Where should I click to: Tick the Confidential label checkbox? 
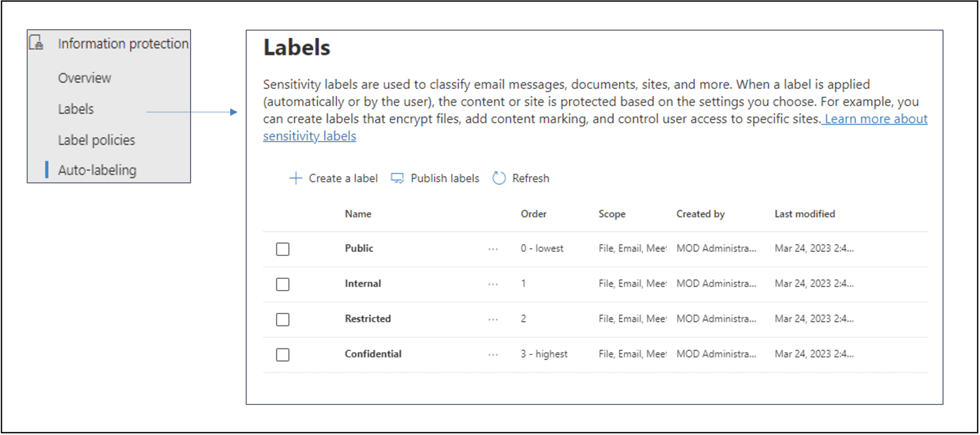tap(282, 355)
